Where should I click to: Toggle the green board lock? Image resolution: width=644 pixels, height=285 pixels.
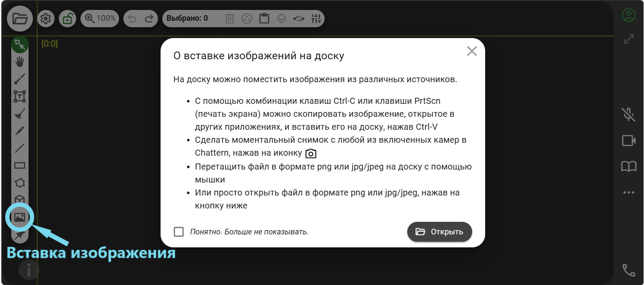click(68, 19)
